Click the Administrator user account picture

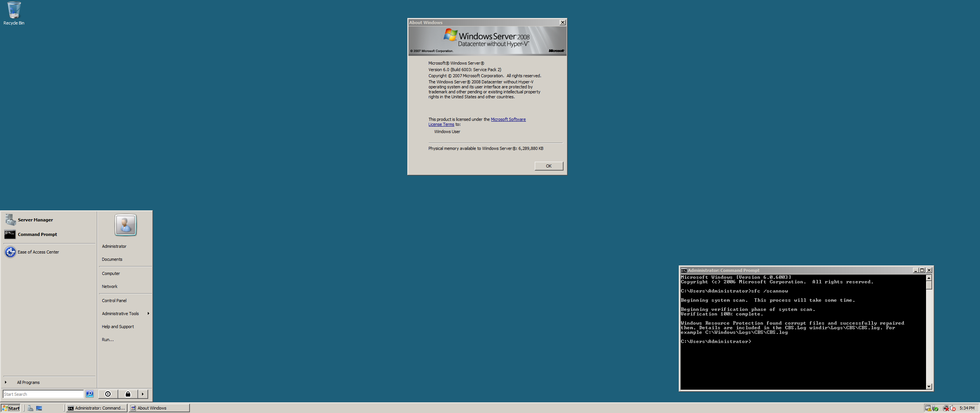pos(126,224)
